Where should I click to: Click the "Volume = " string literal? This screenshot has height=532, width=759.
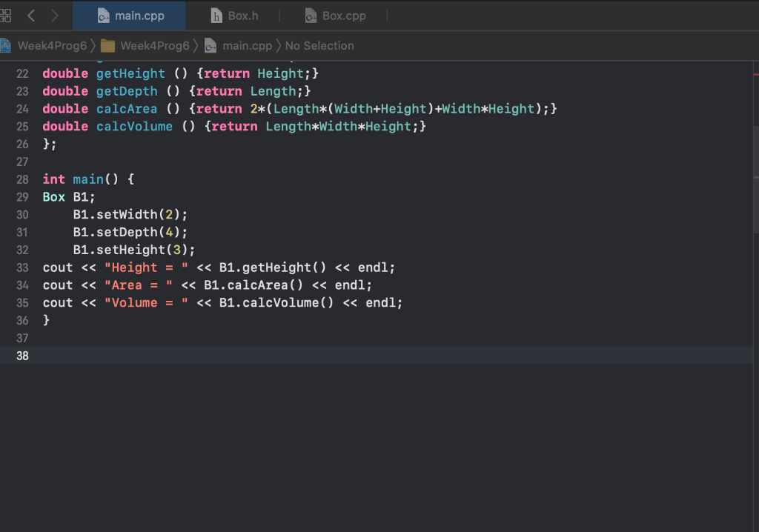(x=146, y=302)
